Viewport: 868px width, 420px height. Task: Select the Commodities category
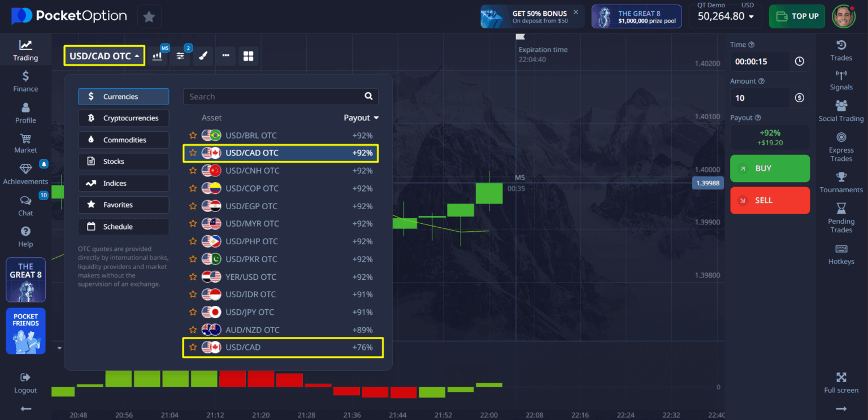click(123, 140)
